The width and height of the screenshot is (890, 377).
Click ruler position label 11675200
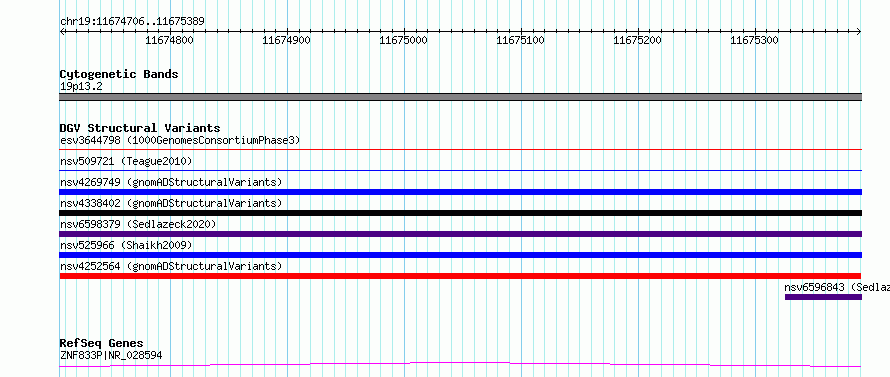point(637,40)
